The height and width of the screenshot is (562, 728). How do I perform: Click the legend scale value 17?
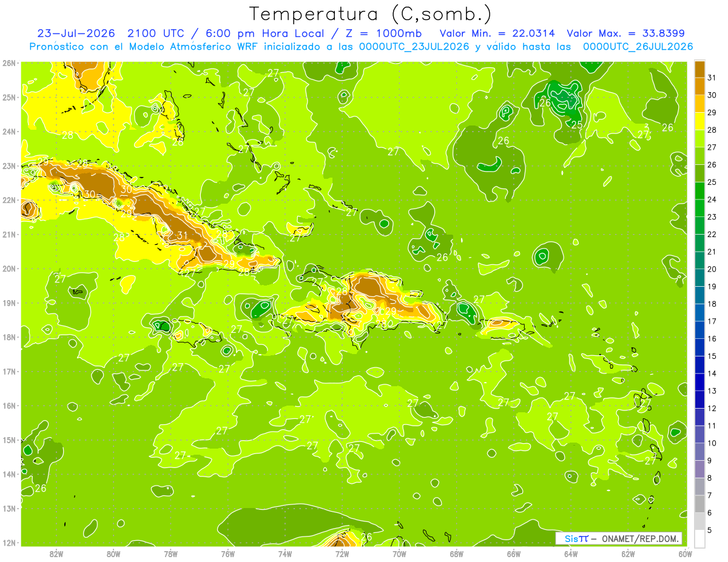712,321
